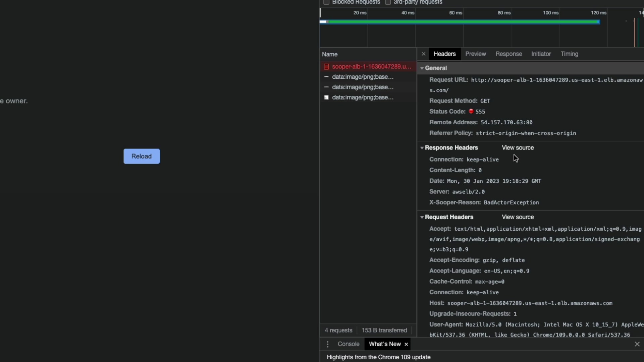Viewport: 644px width, 362px height.
Task: Click the dash icon of first data:image request
Action: click(x=326, y=77)
